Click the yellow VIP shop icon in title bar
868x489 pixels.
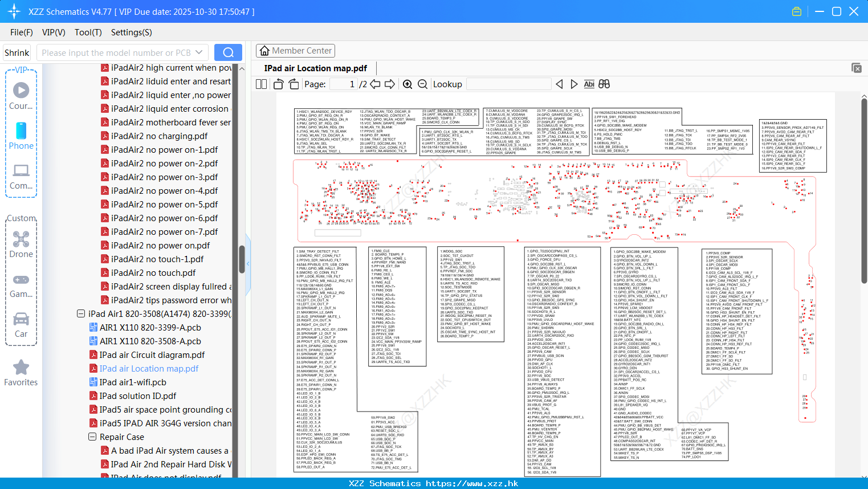[797, 11]
